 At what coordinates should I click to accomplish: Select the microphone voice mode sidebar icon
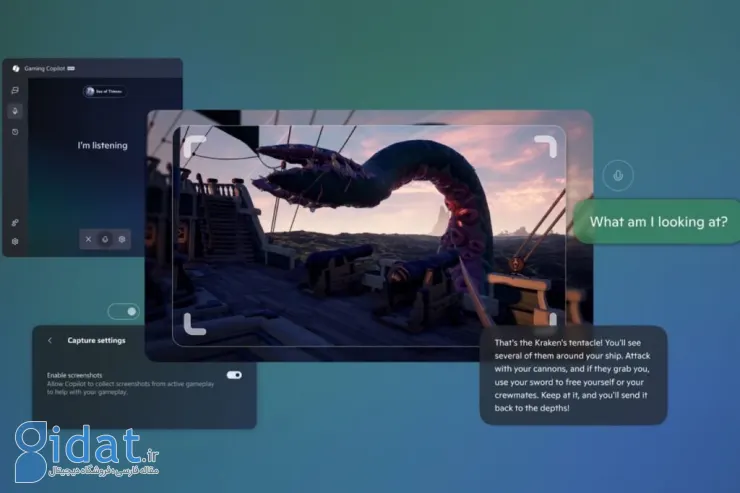click(x=15, y=111)
